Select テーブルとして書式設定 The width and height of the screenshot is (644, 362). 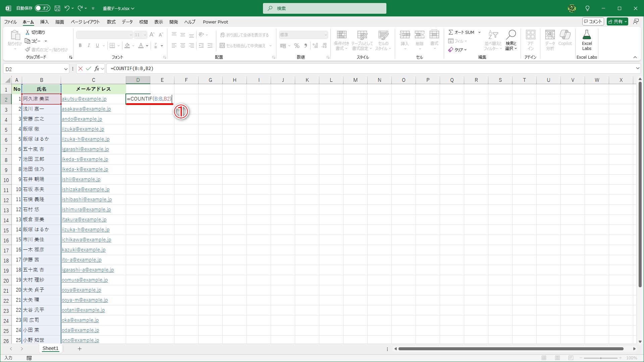tap(363, 40)
